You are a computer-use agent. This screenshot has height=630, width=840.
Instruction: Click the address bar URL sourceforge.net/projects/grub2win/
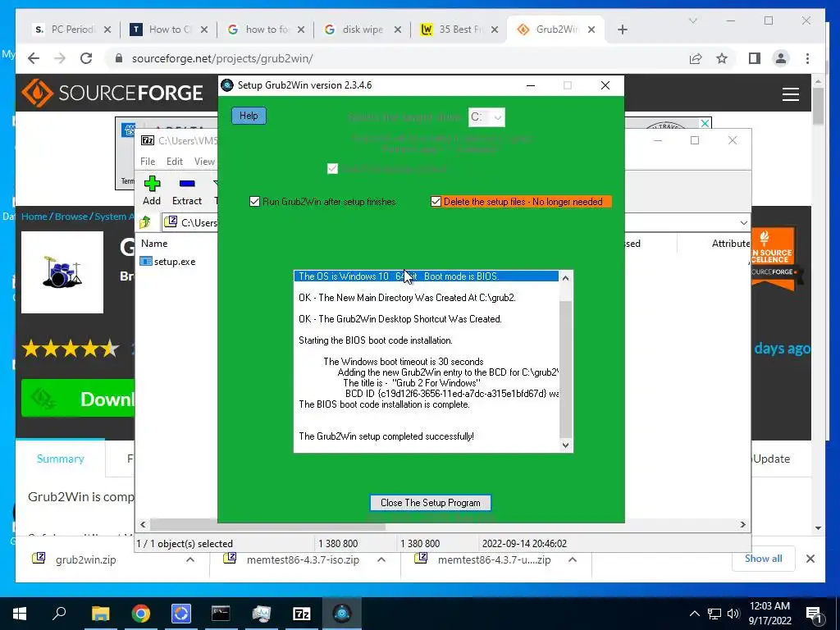click(x=222, y=58)
